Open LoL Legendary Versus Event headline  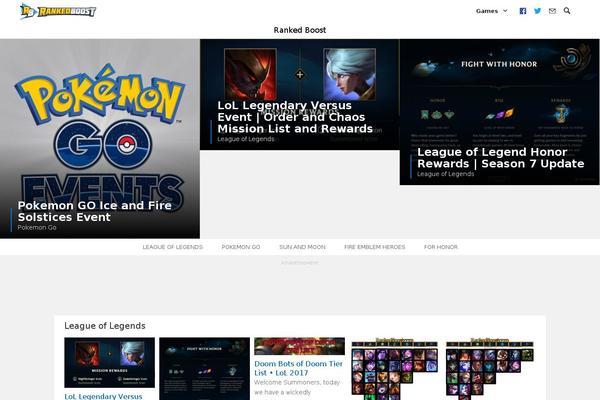coord(295,117)
